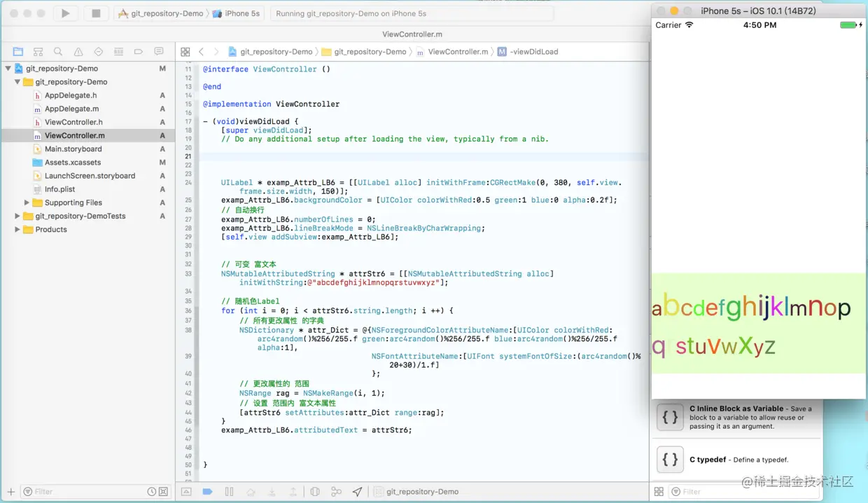Click line number 21 in gutter
The width and height of the screenshot is (868, 503).
pos(188,156)
